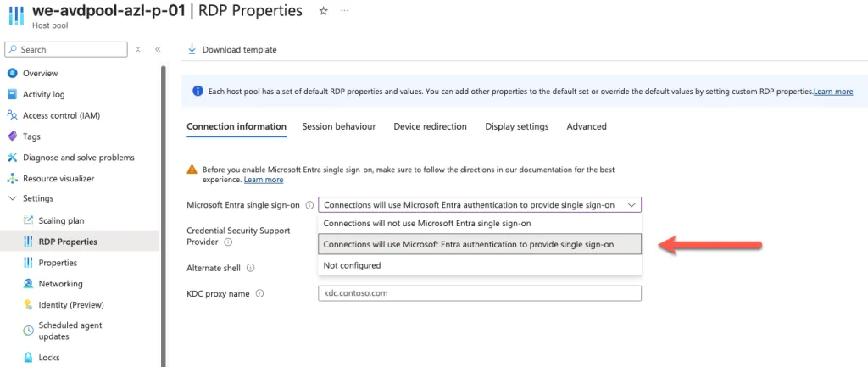Click the KDC proxy name input field
868x367 pixels.
click(x=479, y=293)
